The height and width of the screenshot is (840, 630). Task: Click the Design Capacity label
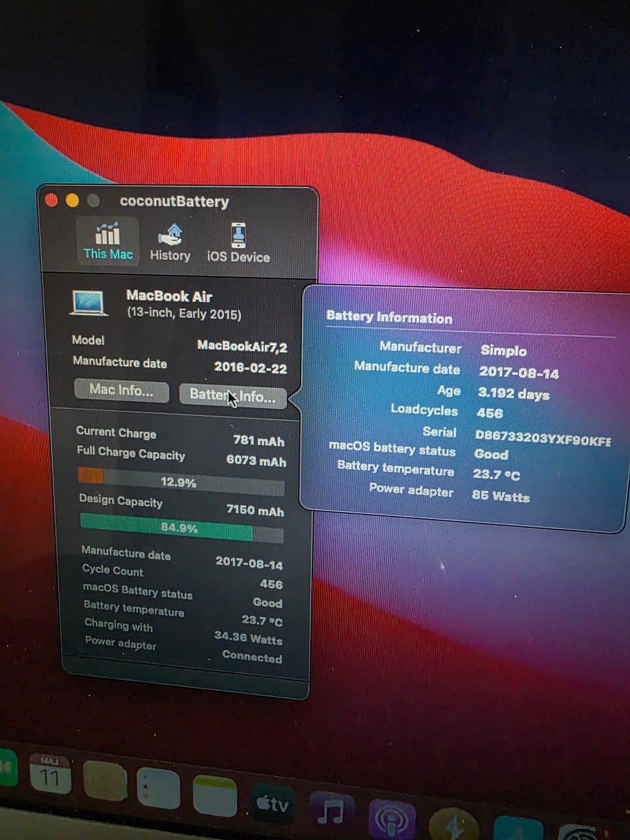(121, 501)
